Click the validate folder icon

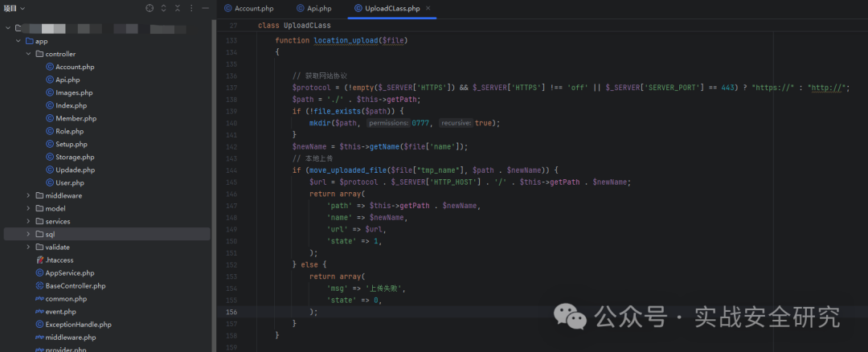tap(39, 248)
